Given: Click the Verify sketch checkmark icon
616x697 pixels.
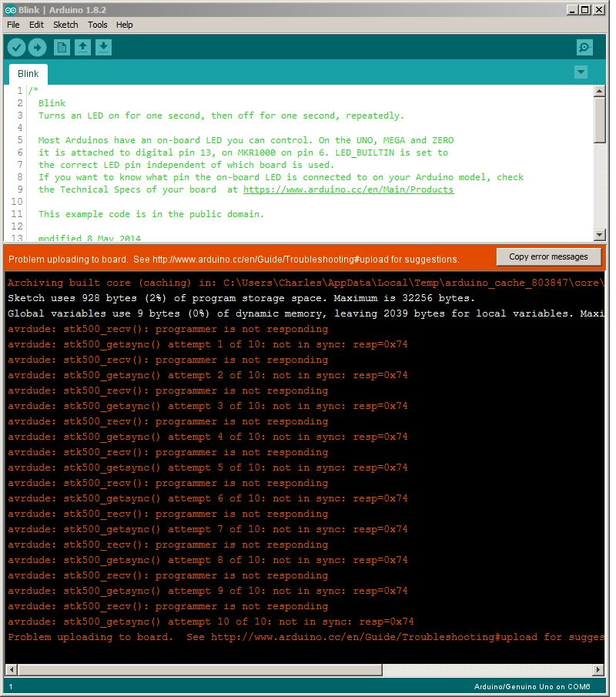Looking at the screenshot, I should [x=16, y=48].
